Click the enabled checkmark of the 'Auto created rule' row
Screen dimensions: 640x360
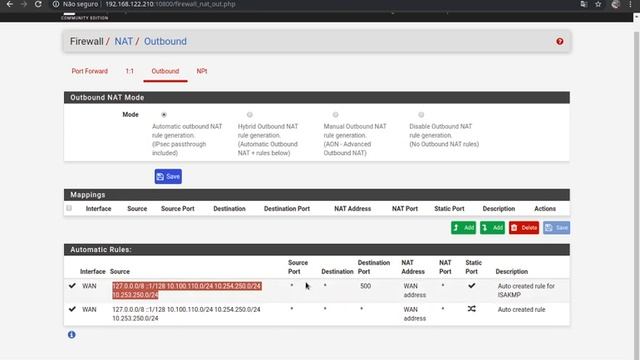(72, 309)
